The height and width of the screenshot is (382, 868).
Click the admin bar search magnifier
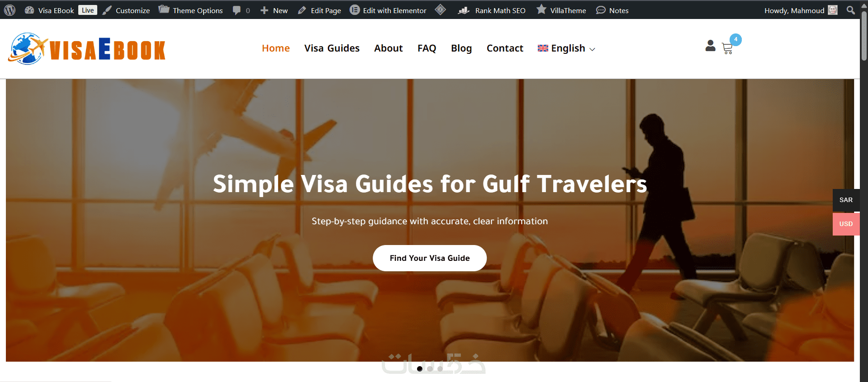(x=851, y=10)
